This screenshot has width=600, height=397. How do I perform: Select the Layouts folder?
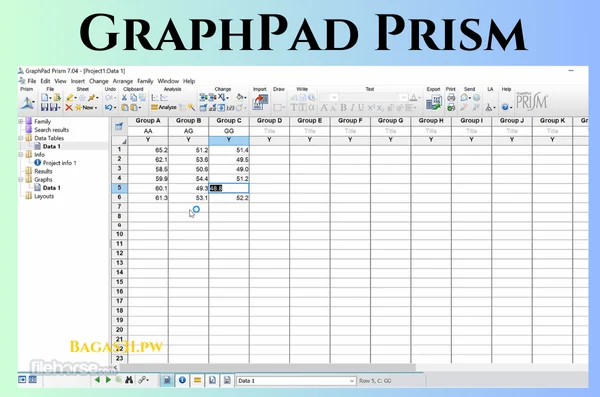tap(44, 196)
